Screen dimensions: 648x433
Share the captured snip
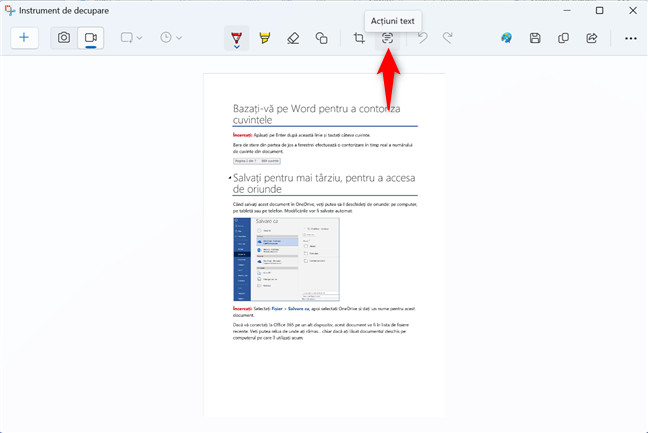pos(591,38)
